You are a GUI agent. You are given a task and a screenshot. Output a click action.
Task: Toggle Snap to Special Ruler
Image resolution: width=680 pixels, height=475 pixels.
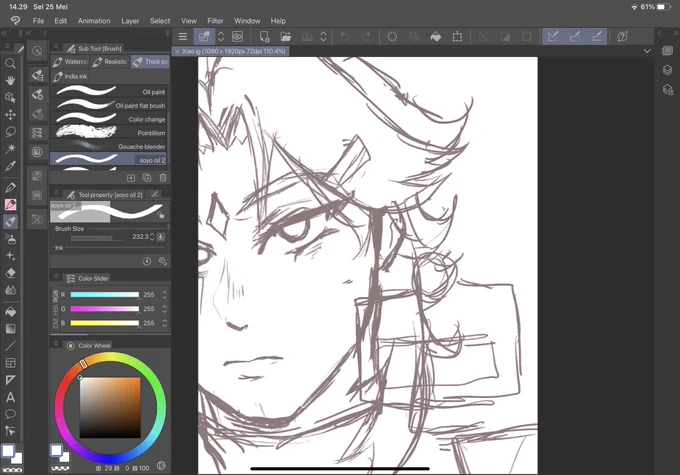[x=575, y=36]
